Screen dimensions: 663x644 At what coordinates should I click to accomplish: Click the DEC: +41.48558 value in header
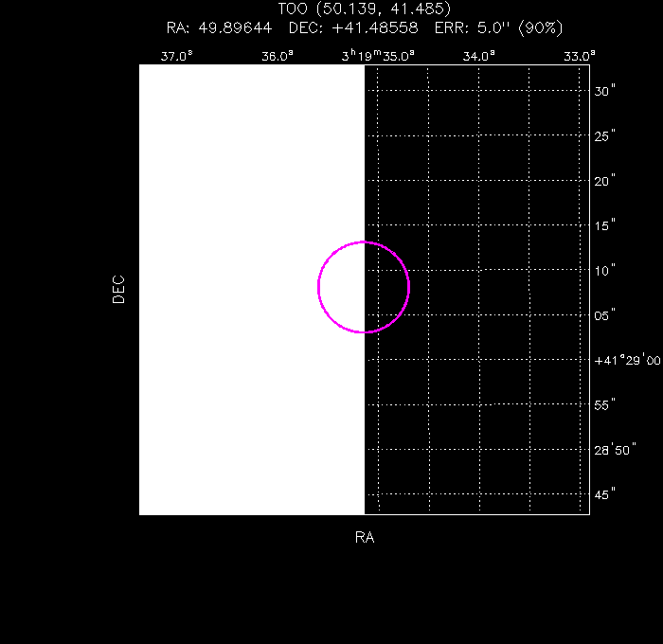[x=353, y=27]
